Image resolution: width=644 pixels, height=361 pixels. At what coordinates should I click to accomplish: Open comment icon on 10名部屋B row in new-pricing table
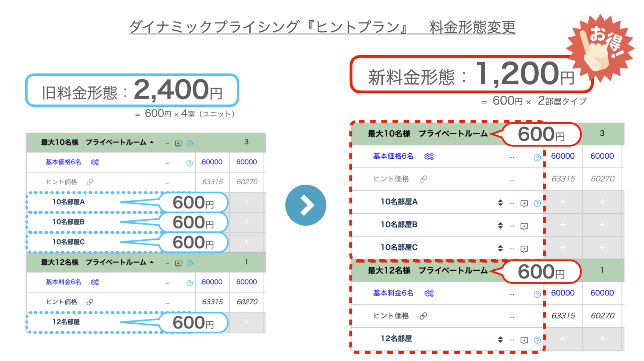click(524, 226)
